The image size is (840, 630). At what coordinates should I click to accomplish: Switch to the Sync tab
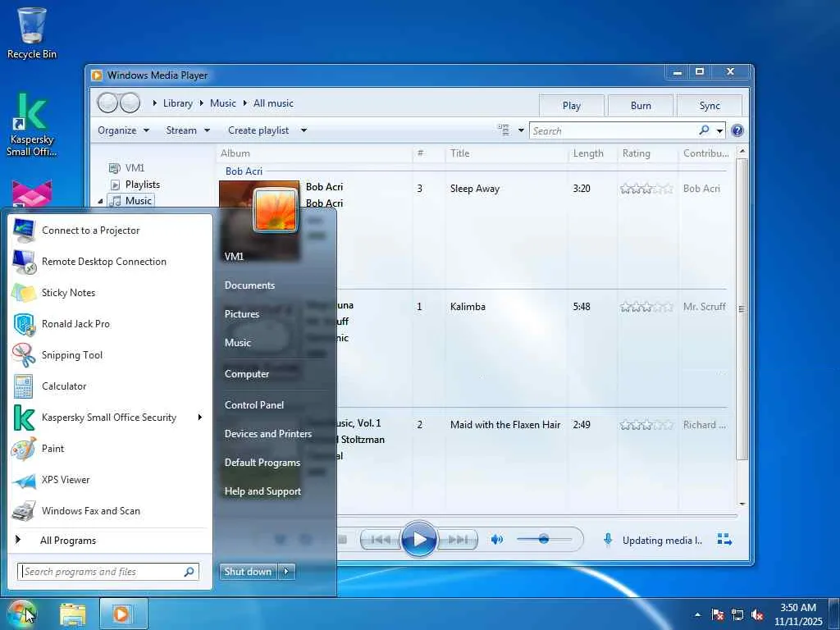click(710, 106)
